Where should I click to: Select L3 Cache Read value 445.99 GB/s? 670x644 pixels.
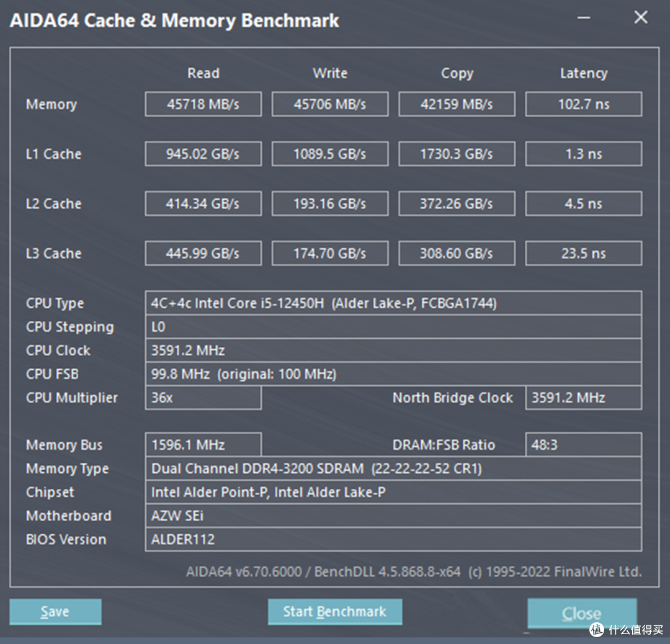click(203, 253)
